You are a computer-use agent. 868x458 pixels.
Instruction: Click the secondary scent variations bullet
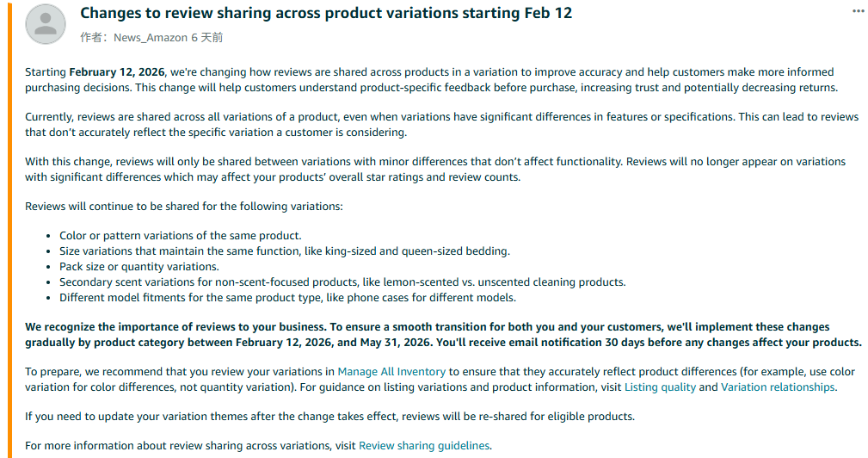tap(342, 282)
